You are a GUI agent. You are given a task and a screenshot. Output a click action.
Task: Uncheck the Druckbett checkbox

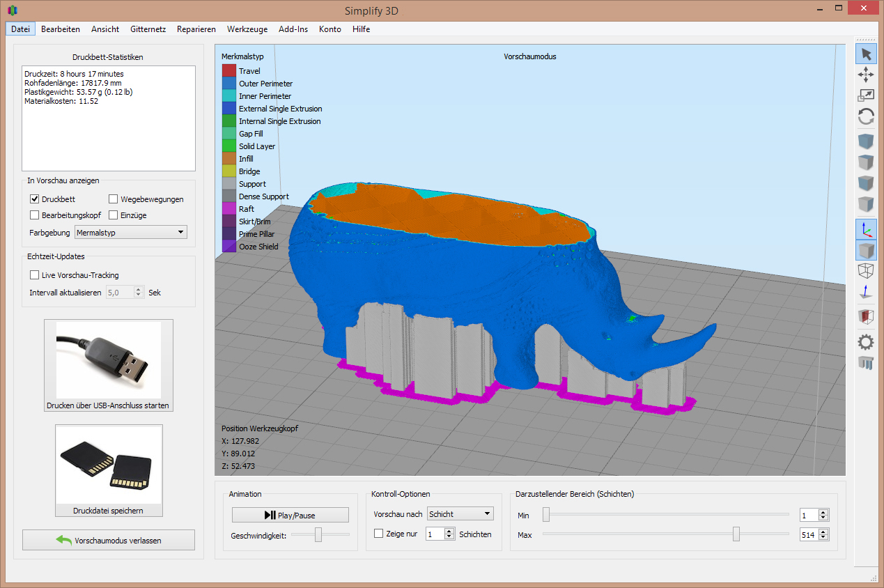point(35,199)
